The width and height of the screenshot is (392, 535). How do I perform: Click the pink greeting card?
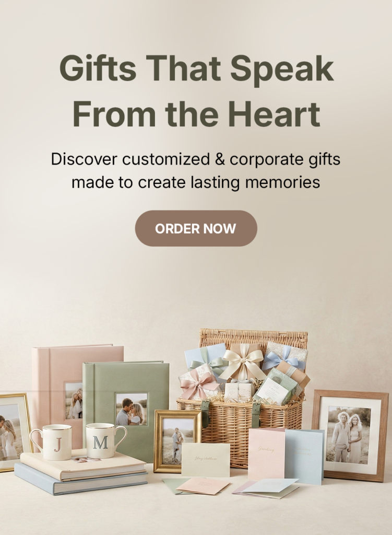point(266,454)
